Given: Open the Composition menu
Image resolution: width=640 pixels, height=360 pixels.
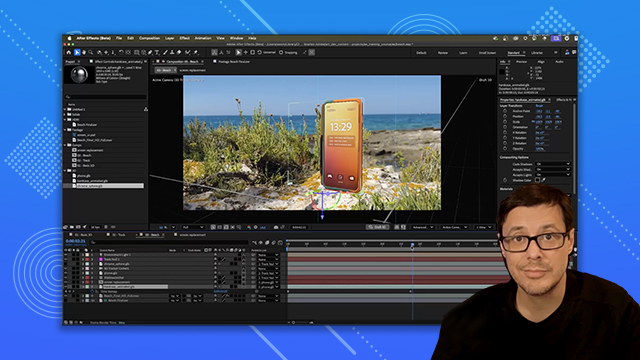Looking at the screenshot, I should [149, 38].
